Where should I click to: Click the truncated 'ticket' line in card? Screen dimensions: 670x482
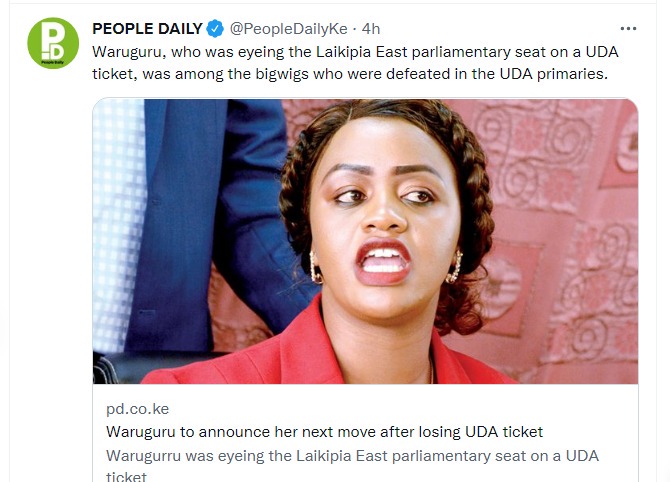coord(126,476)
